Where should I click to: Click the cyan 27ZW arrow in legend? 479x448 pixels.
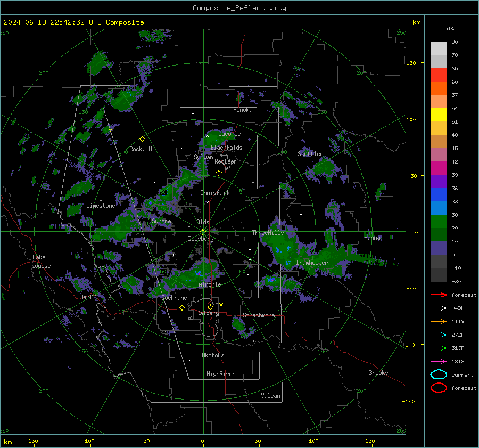pos(439,335)
